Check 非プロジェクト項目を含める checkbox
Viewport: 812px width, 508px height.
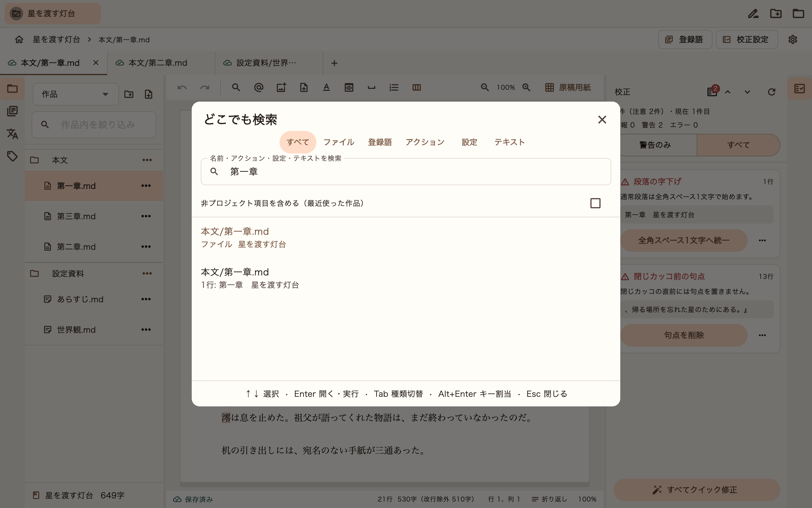coord(595,203)
